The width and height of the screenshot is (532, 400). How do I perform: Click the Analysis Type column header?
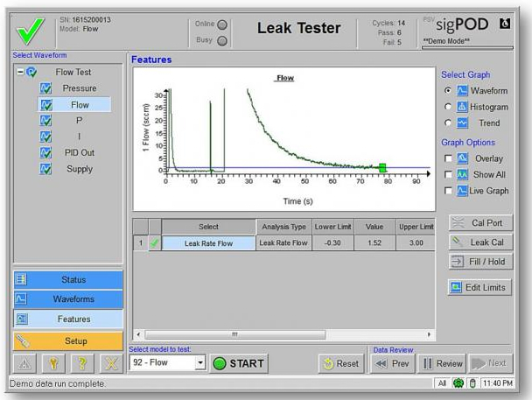[x=283, y=227]
